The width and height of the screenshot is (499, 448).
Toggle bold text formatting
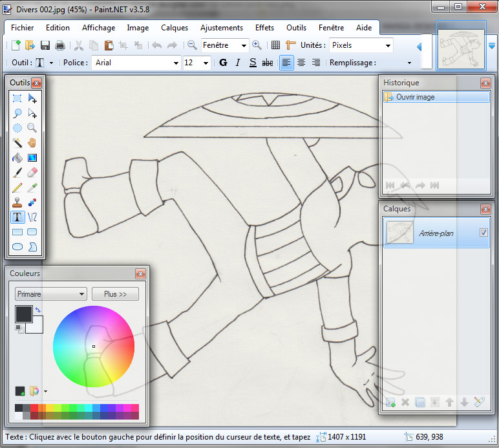[x=224, y=63]
